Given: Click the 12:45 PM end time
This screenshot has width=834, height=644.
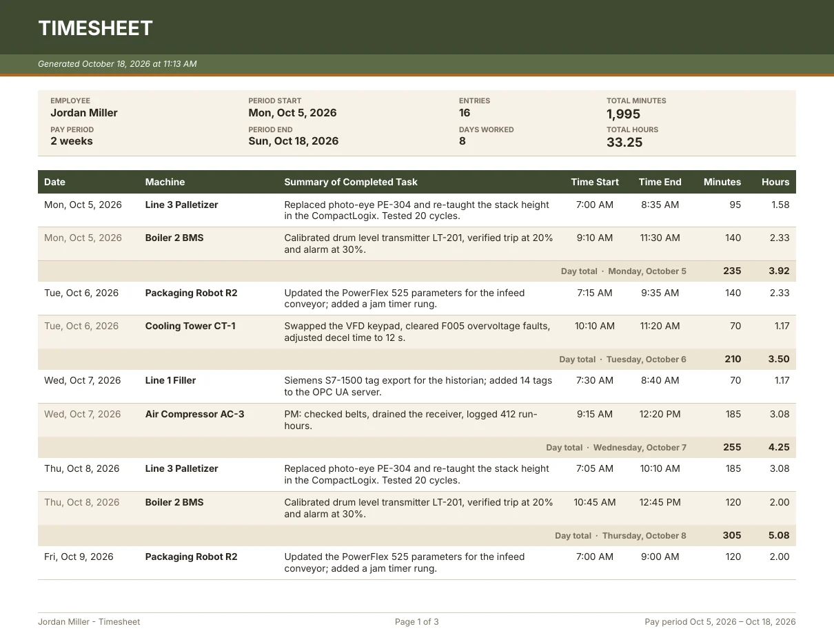Looking at the screenshot, I should pyautogui.click(x=660, y=502).
